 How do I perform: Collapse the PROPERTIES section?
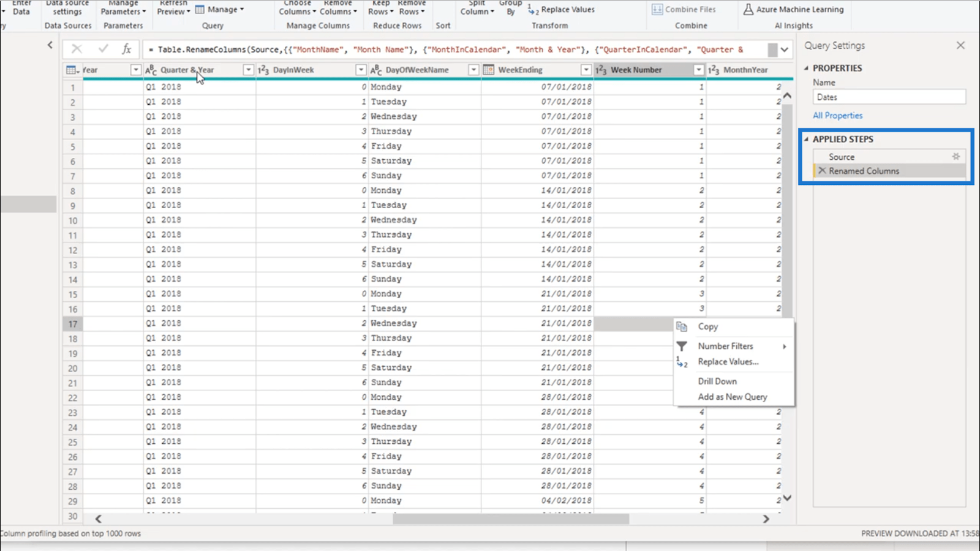point(806,68)
